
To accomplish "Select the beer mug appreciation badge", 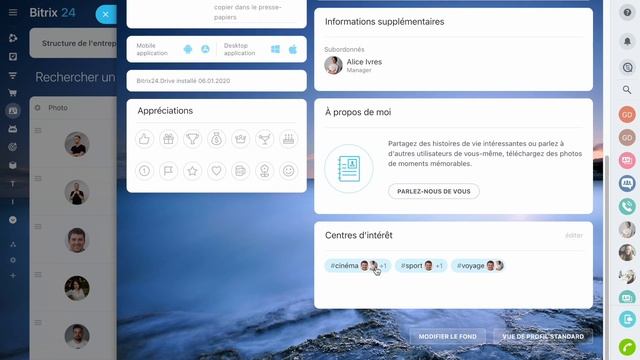I will pyautogui.click(x=240, y=171).
